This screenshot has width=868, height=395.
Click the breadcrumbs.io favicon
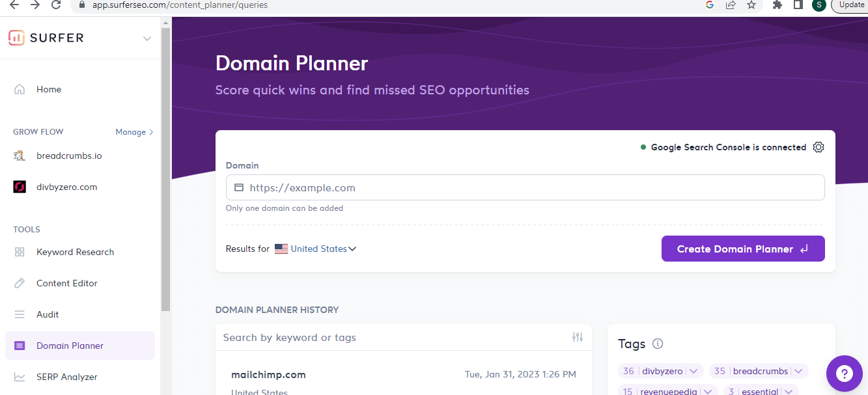coord(20,156)
